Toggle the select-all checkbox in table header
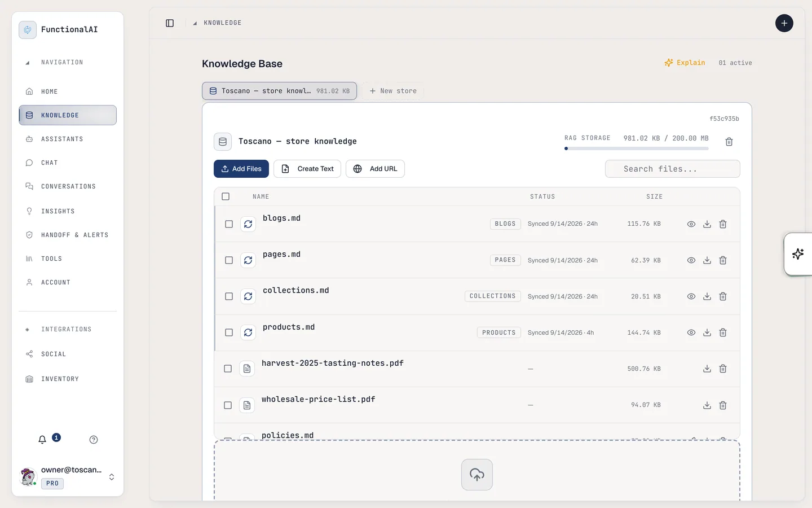The height and width of the screenshot is (508, 812). (x=226, y=196)
